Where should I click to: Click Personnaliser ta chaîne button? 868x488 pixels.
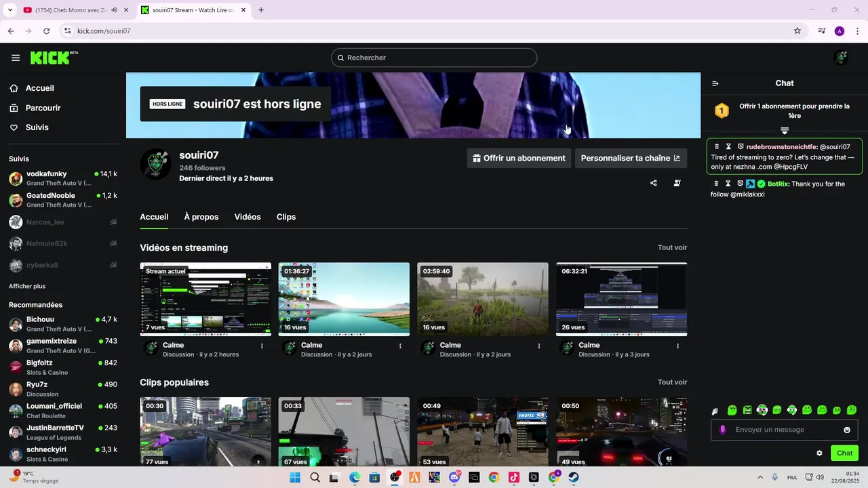[631, 158]
